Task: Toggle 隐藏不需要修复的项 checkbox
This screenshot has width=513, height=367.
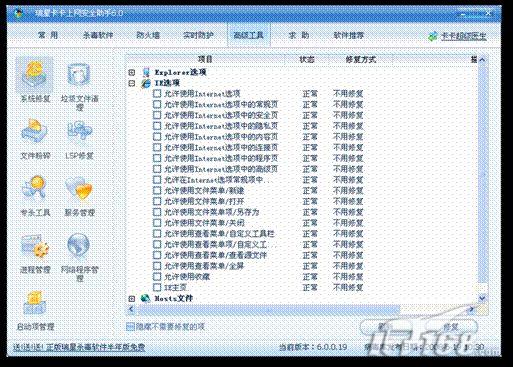Action: tap(130, 327)
